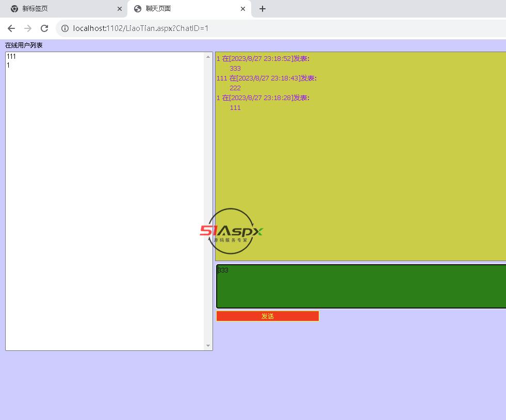Select the 聊天页面 tab
Viewport: 506px width, 420px height.
(189, 9)
